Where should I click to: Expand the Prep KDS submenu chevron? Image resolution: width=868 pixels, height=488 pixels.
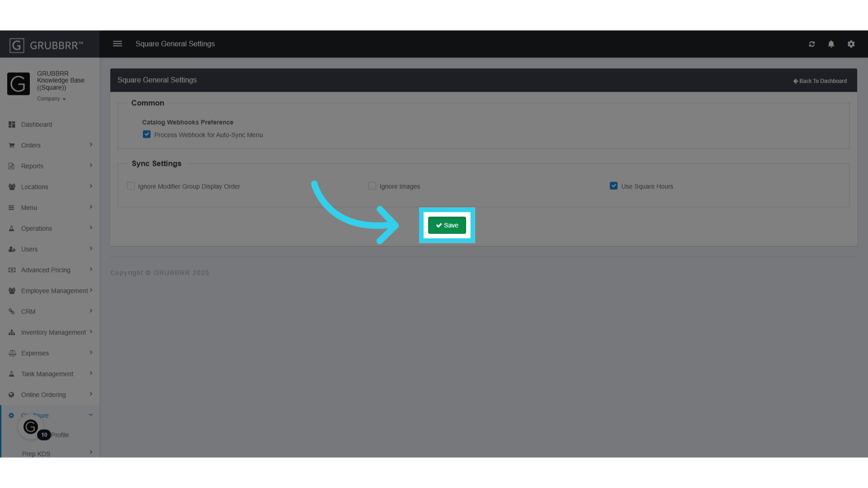91,452
